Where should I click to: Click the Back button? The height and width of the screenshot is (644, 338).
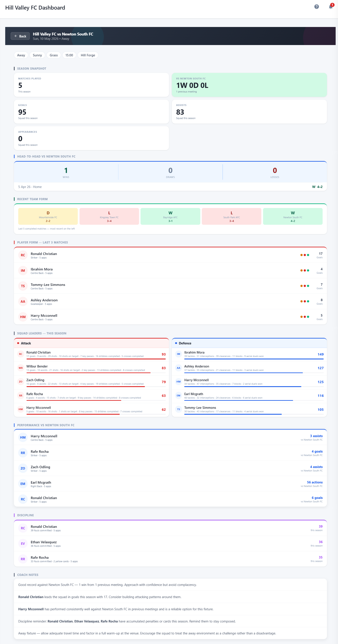pos(20,36)
